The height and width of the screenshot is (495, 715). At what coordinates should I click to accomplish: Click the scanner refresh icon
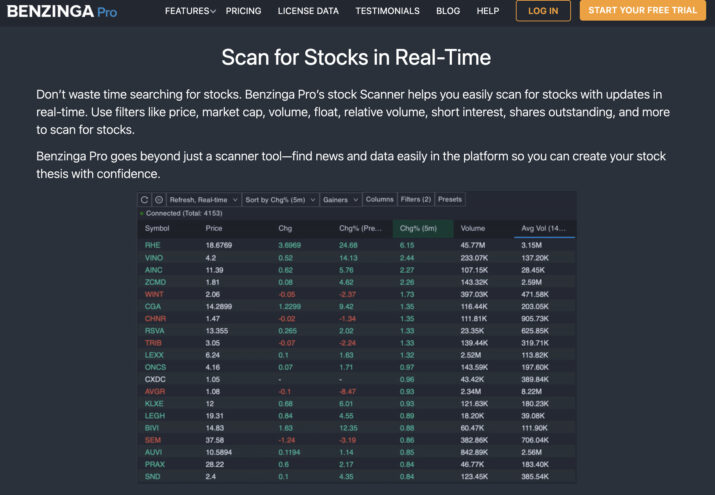coord(145,200)
